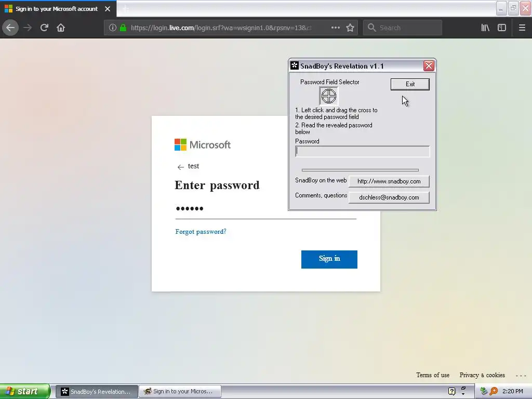Open Terms of use link
The image size is (532, 399).
(x=433, y=375)
